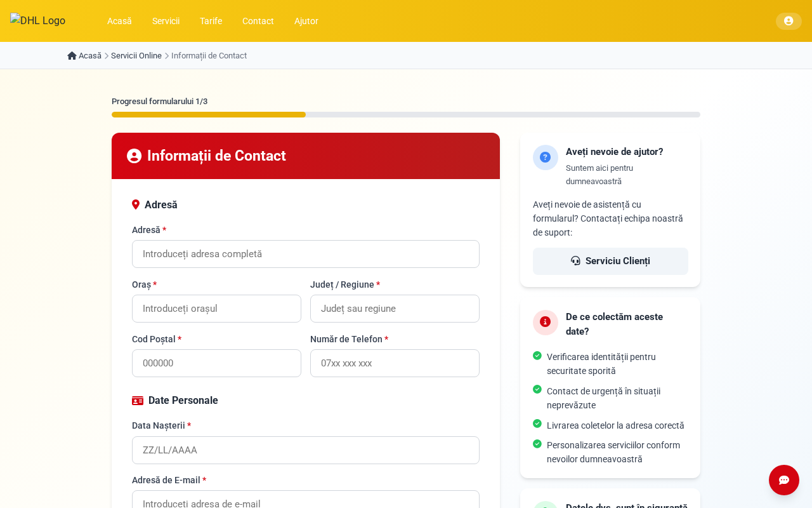Click the blue question mark help icon

tap(546, 157)
